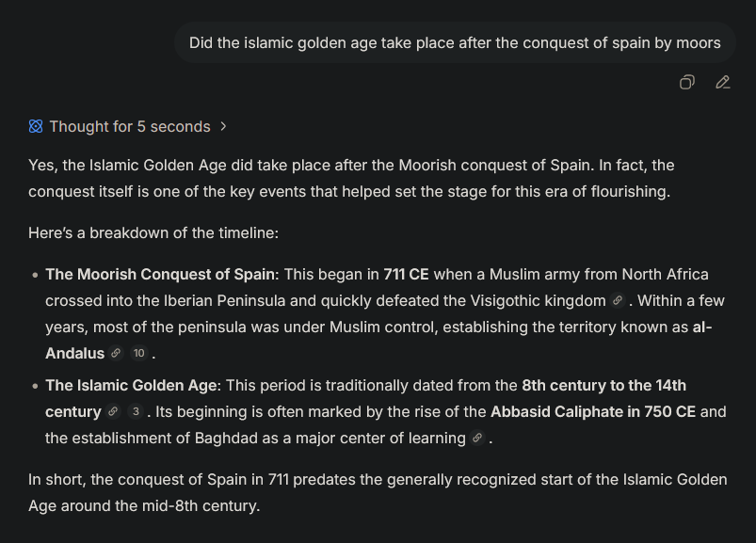756x543 pixels.
Task: Click the bold 711 CE text
Action: click(x=406, y=274)
